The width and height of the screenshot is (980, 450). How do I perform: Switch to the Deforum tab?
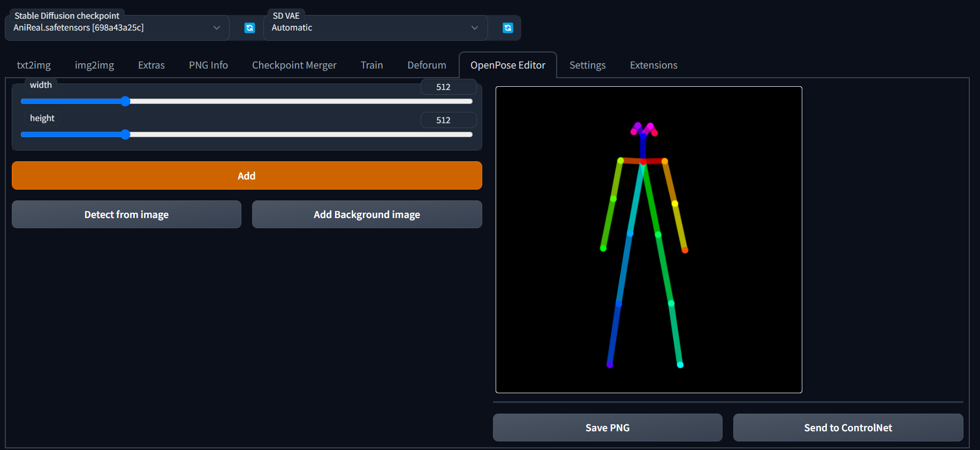click(427, 65)
